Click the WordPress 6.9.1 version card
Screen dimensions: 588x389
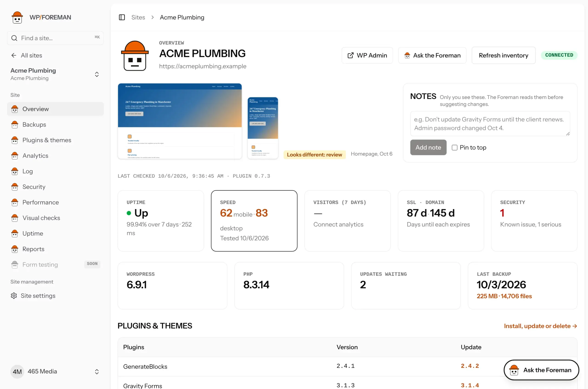[x=172, y=285]
